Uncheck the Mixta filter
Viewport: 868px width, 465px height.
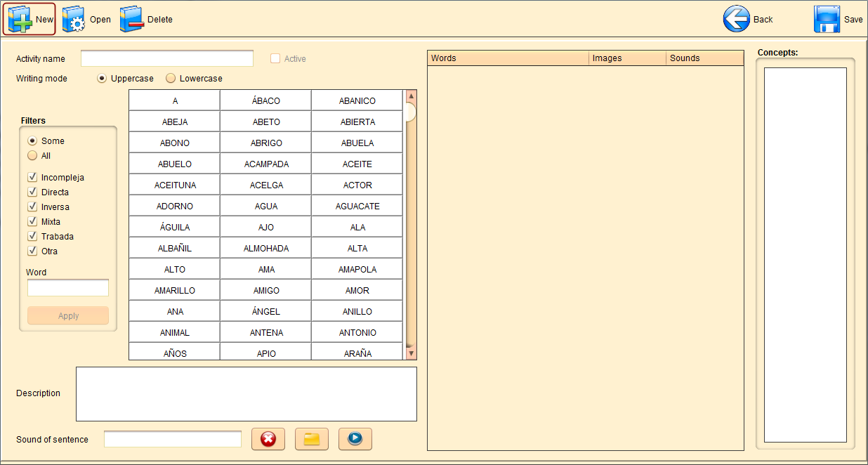coord(32,221)
